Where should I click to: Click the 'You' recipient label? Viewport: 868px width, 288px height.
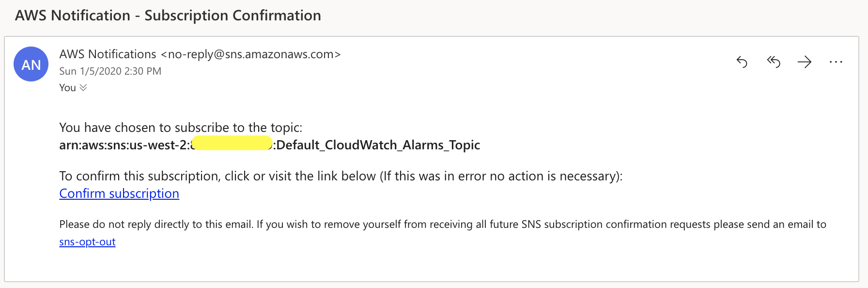[x=67, y=88]
